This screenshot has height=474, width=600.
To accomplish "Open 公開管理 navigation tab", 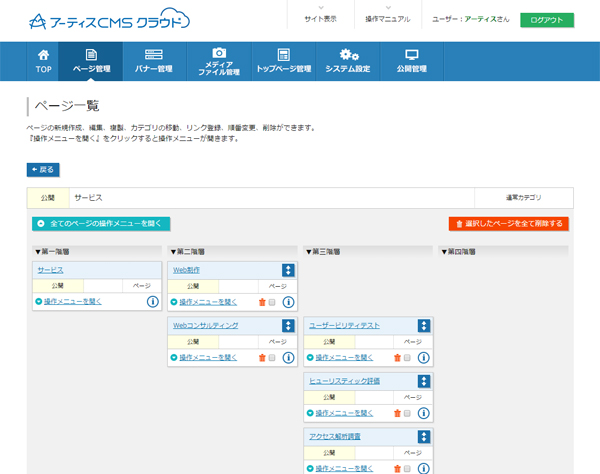I will pos(412,61).
